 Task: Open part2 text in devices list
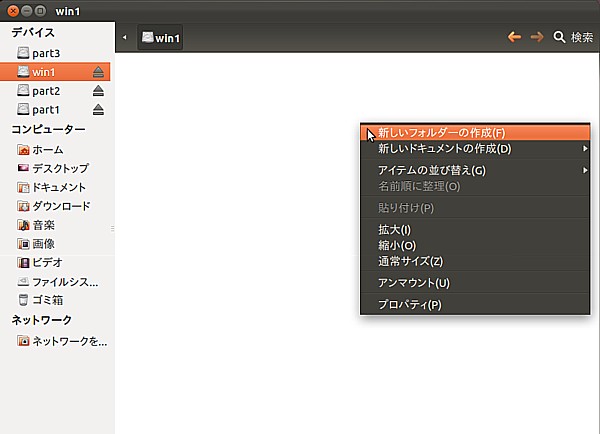coord(46,91)
